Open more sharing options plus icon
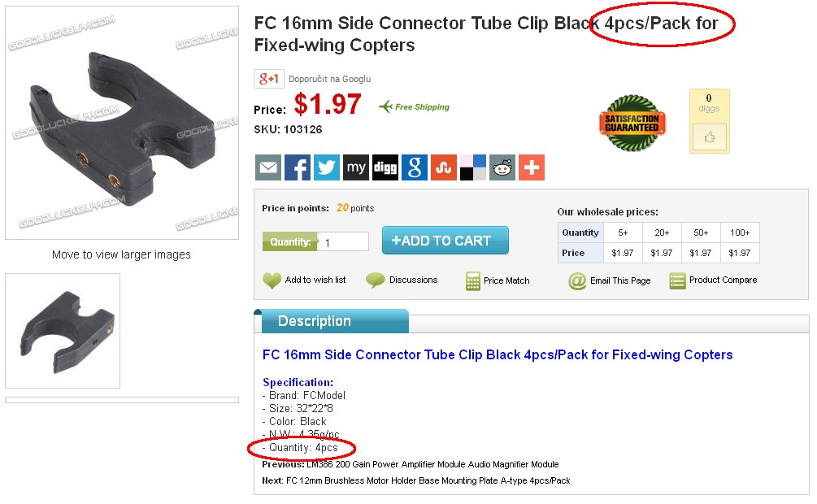The image size is (817, 504). tap(532, 167)
